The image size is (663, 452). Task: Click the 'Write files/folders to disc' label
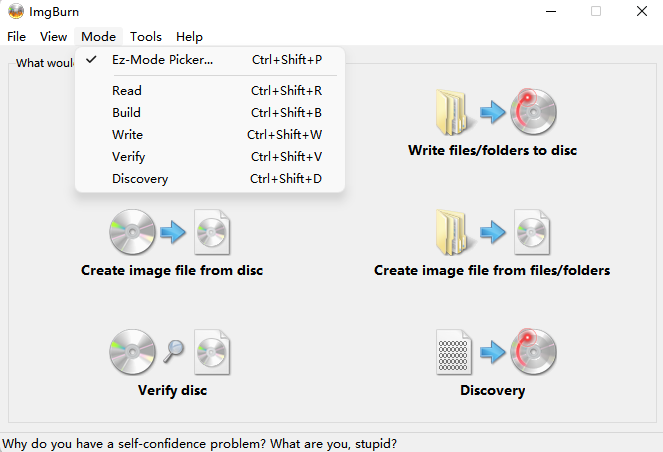coord(492,150)
